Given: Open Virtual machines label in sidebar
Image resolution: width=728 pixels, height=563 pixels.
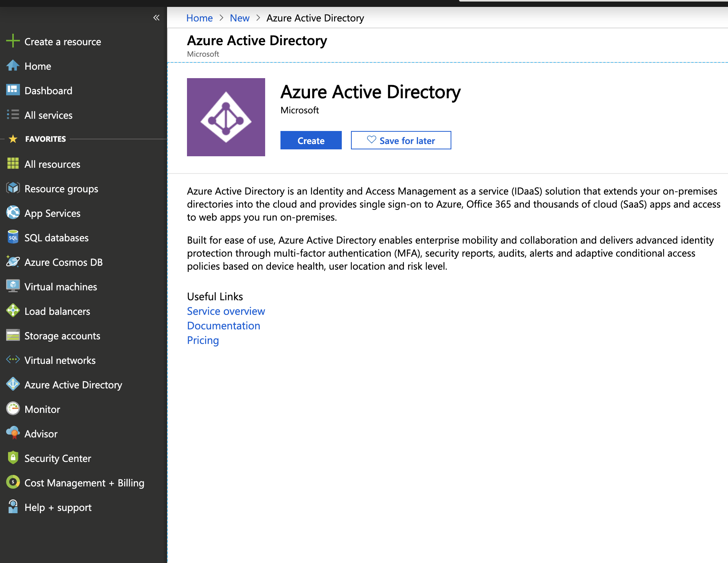Looking at the screenshot, I should coord(61,287).
